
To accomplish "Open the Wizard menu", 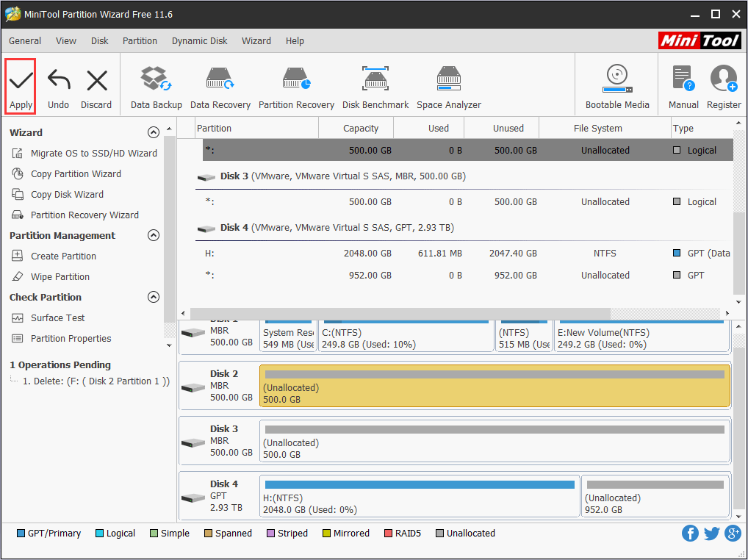I will tap(256, 41).
